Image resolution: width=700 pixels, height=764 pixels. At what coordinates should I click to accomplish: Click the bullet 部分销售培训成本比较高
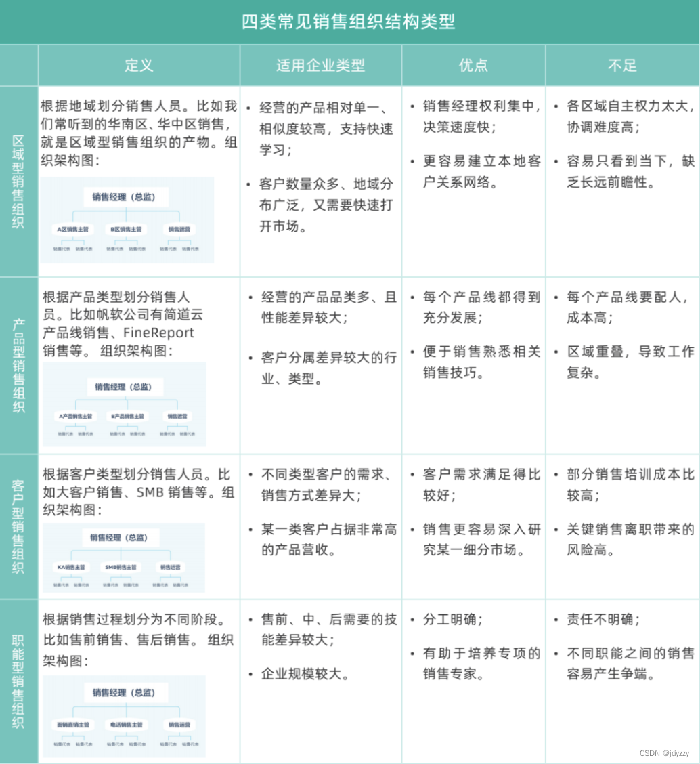pyautogui.click(x=630, y=485)
